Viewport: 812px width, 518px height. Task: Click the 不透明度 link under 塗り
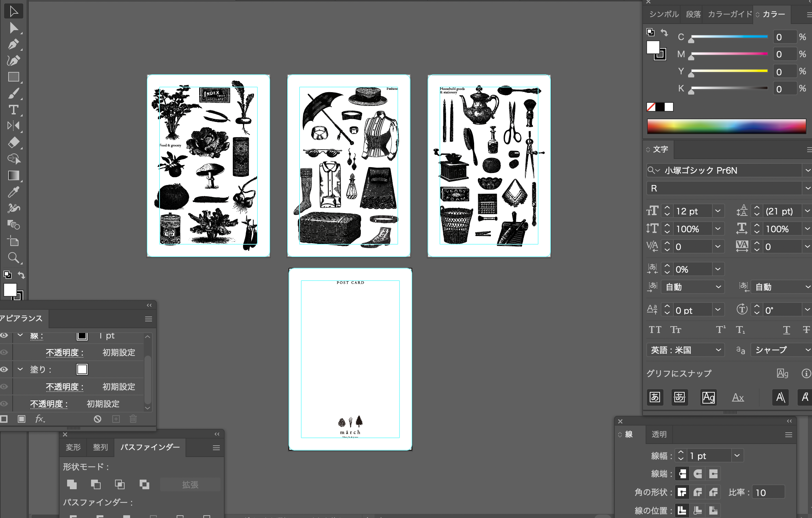[x=65, y=387]
